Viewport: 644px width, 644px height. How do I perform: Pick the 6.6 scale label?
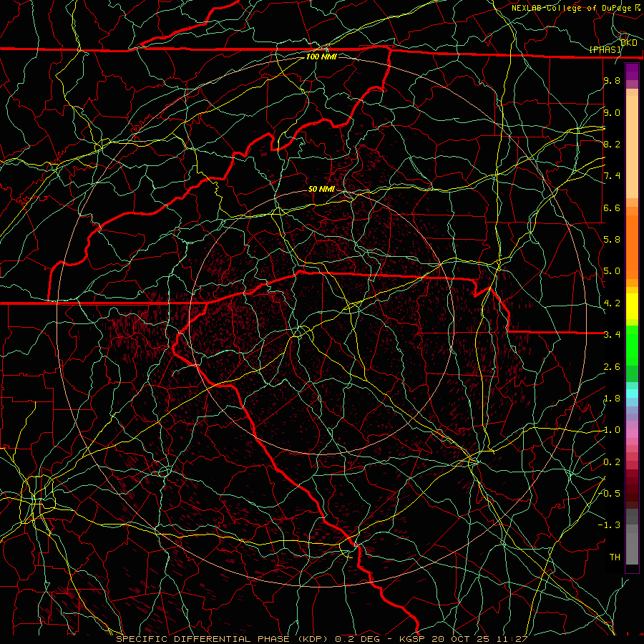click(x=612, y=208)
